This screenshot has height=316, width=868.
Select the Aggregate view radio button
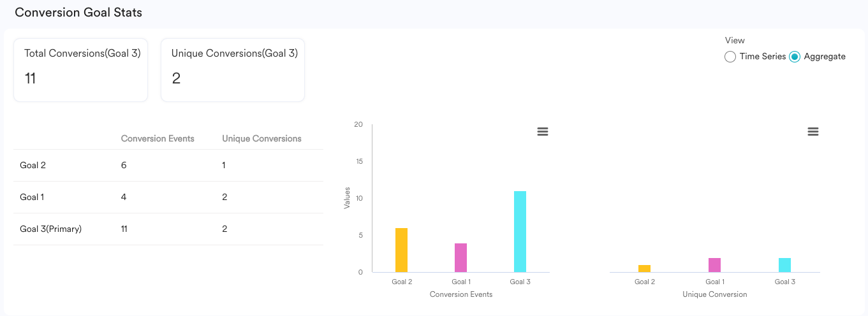click(795, 57)
